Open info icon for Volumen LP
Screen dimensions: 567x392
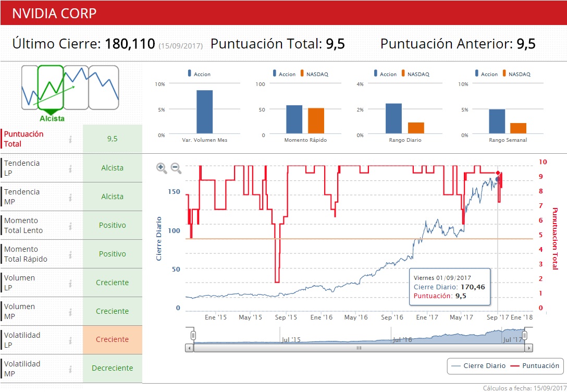pyautogui.click(x=70, y=283)
